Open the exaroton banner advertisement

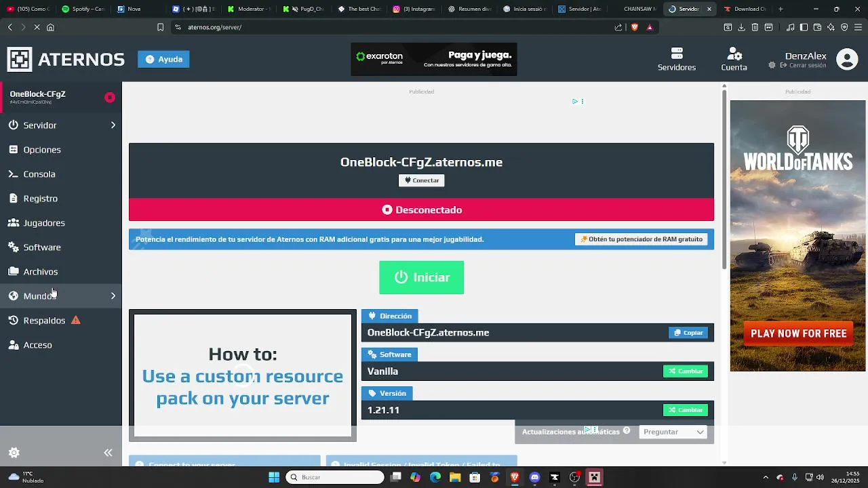[x=434, y=59]
